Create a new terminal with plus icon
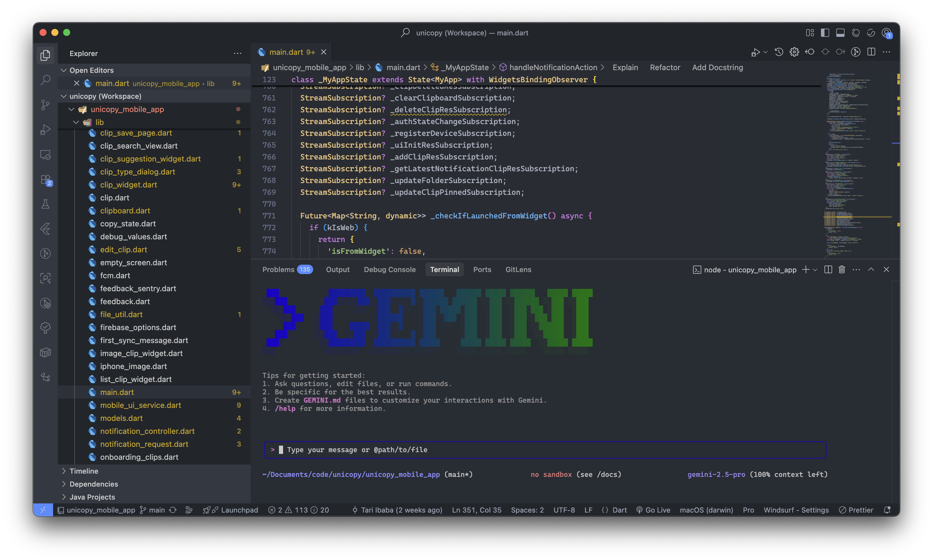The image size is (933, 560). (x=805, y=269)
